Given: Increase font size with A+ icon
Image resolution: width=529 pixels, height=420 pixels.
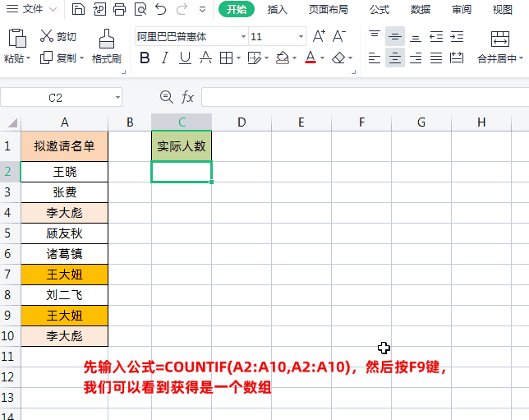Looking at the screenshot, I should 319,36.
